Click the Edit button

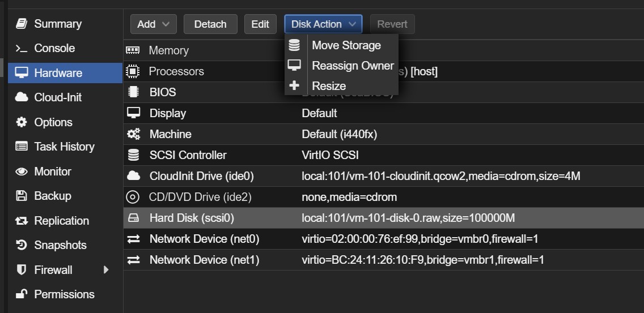point(260,24)
